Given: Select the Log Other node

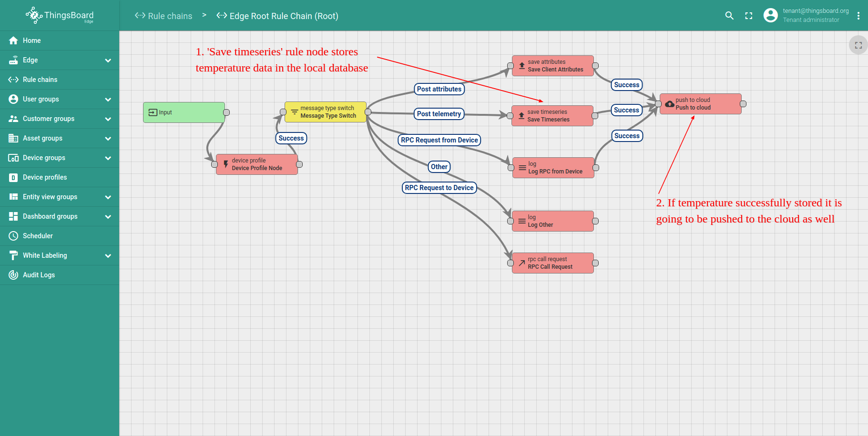Looking at the screenshot, I should 553,221.
